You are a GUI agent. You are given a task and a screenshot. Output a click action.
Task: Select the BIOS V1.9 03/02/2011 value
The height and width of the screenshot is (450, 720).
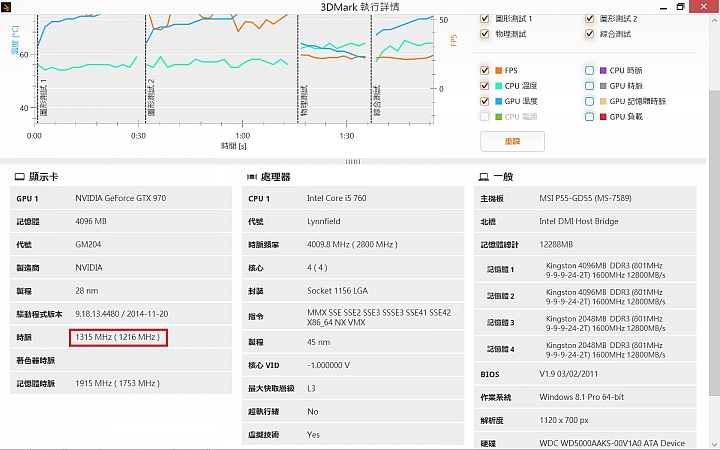tap(568, 374)
